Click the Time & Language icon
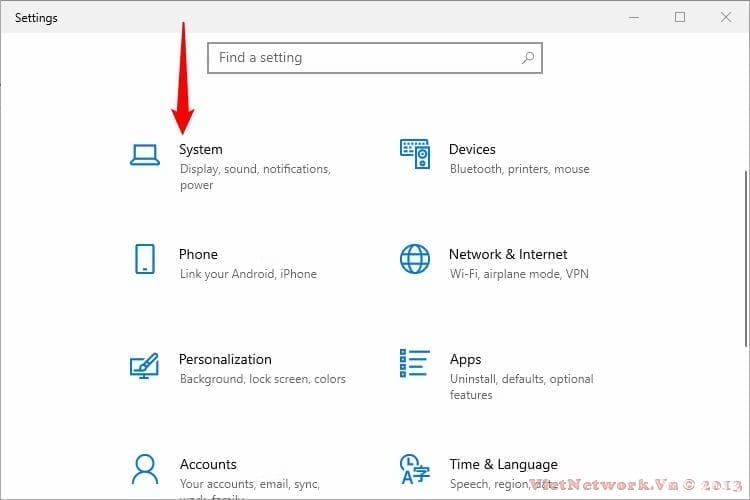 click(415, 469)
